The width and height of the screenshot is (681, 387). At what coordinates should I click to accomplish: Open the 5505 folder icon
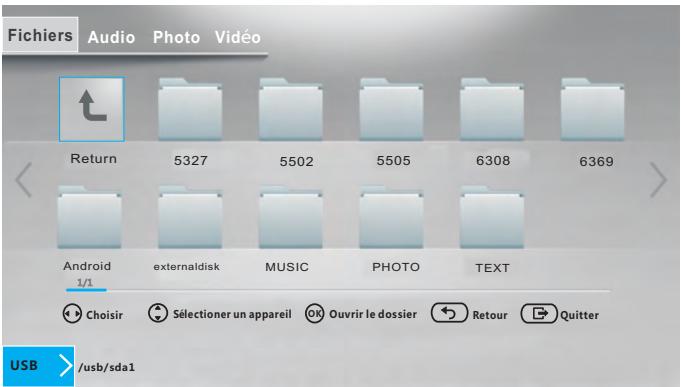coord(391,109)
